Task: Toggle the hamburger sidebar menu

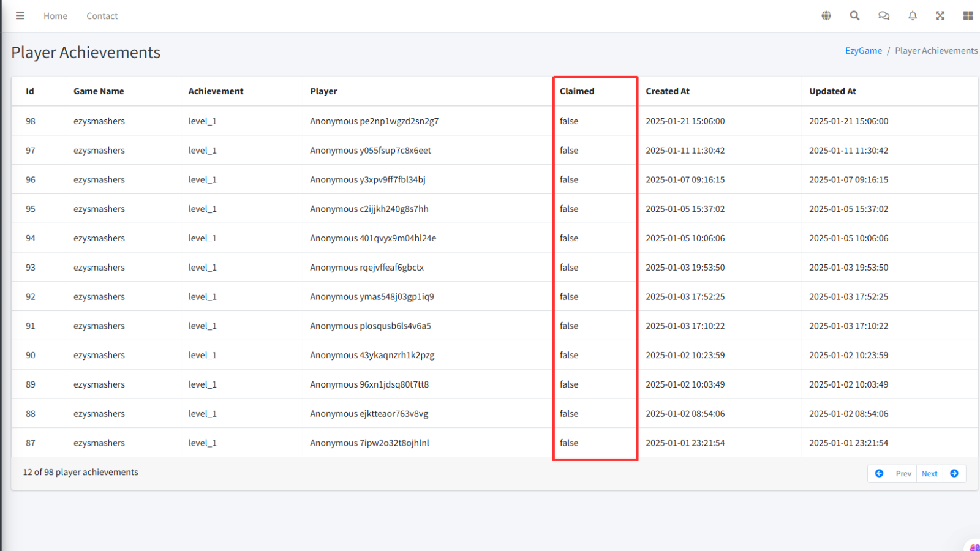Action: coord(20,16)
